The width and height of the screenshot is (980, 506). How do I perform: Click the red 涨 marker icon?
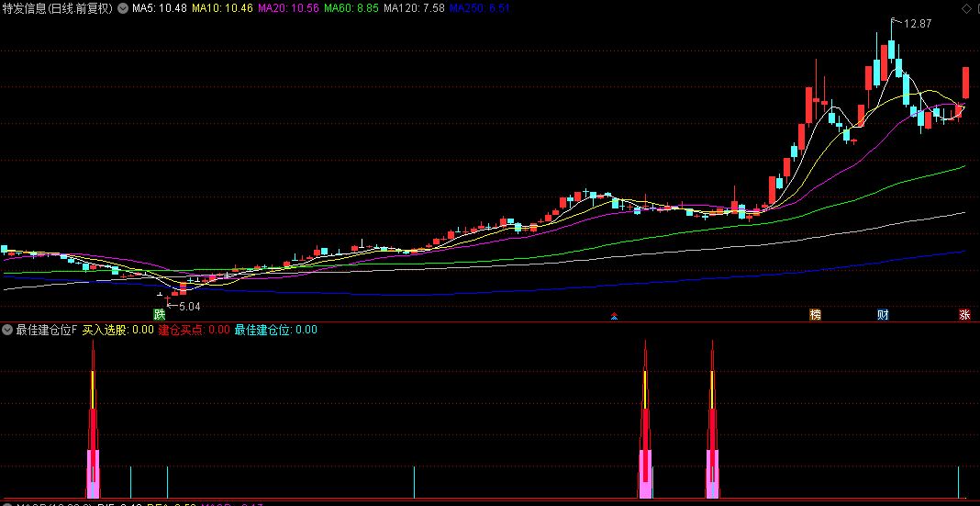coord(965,315)
